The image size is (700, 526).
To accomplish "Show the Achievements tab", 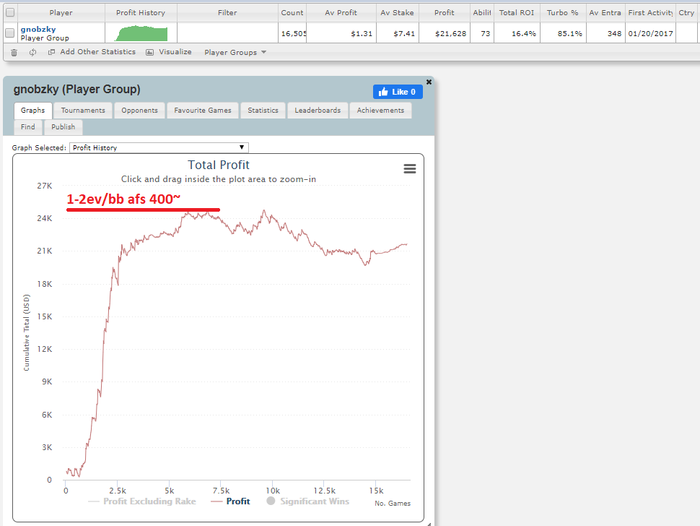I will coord(380,110).
